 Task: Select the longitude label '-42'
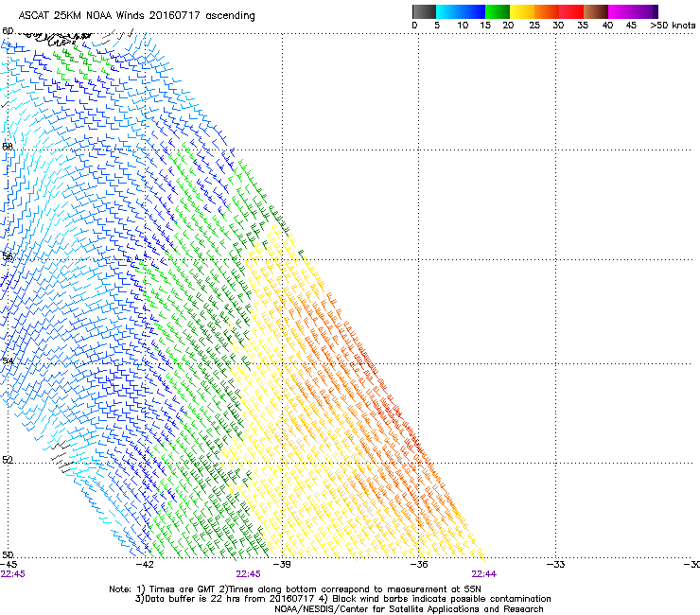coord(145,565)
